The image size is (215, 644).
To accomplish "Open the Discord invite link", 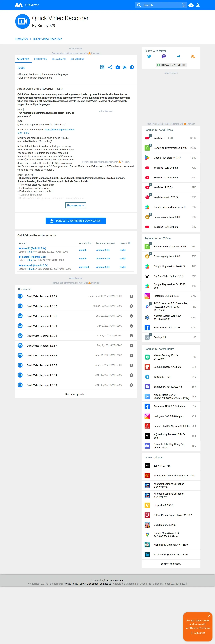I will (x=46, y=131).
